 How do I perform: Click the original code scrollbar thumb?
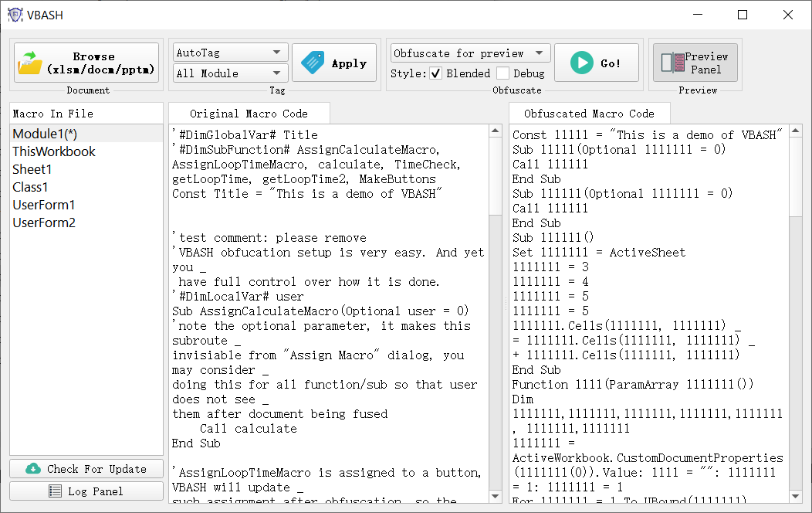[x=495, y=175]
